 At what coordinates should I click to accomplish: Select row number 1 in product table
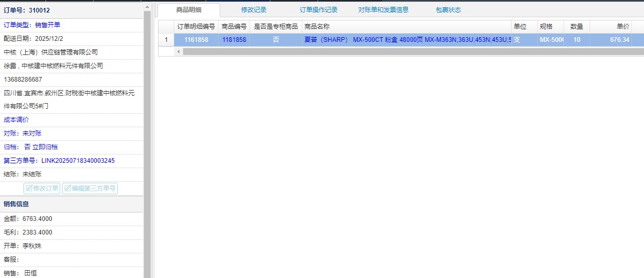166,40
